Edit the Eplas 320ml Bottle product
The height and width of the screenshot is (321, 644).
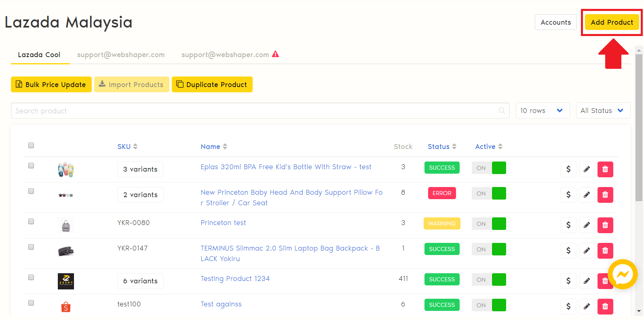pyautogui.click(x=587, y=169)
